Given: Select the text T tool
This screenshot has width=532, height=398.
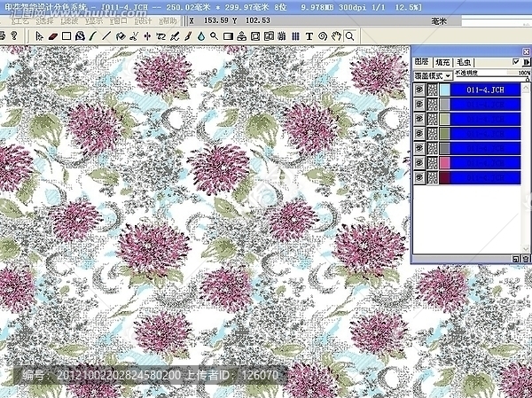Looking at the screenshot, I should [x=309, y=36].
